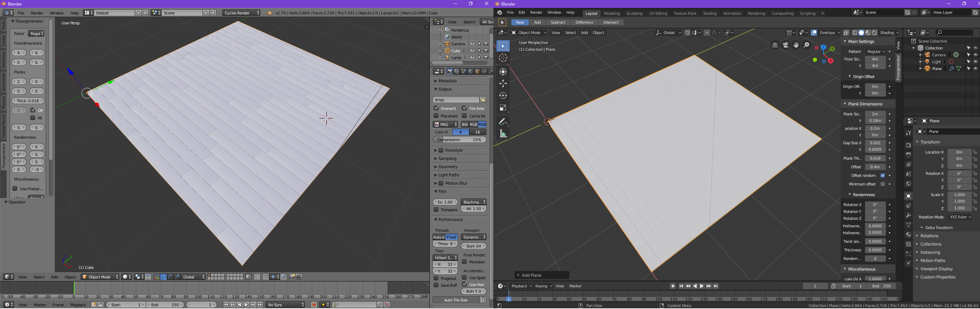Screen dimensions: 980x309
Task: Select the Measure tool in Blender 2.80
Action: [503, 134]
